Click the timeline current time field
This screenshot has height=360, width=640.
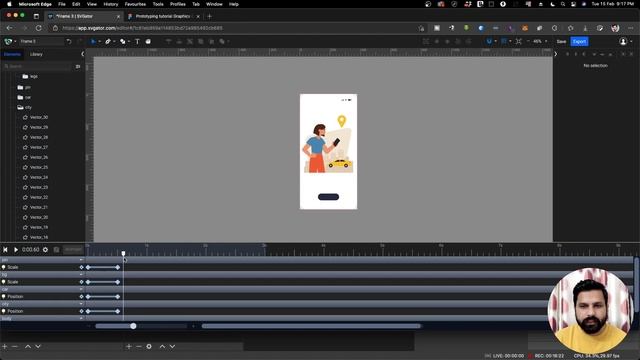tap(31, 249)
